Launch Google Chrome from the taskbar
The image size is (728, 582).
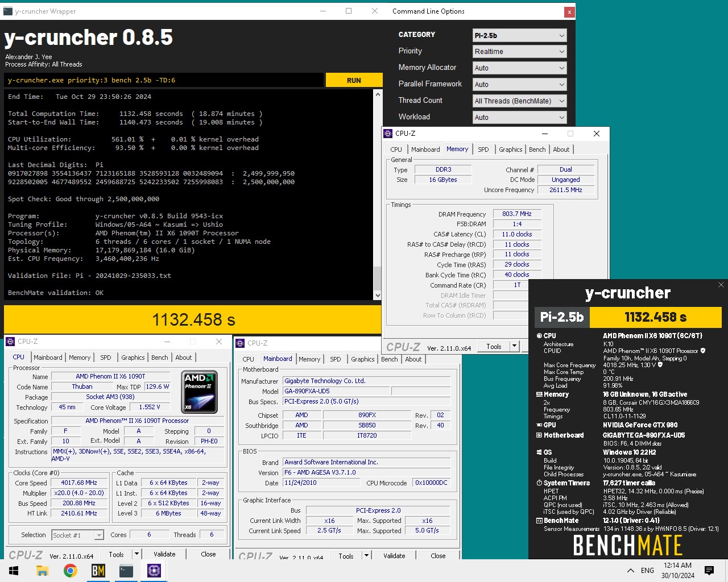tap(71, 571)
